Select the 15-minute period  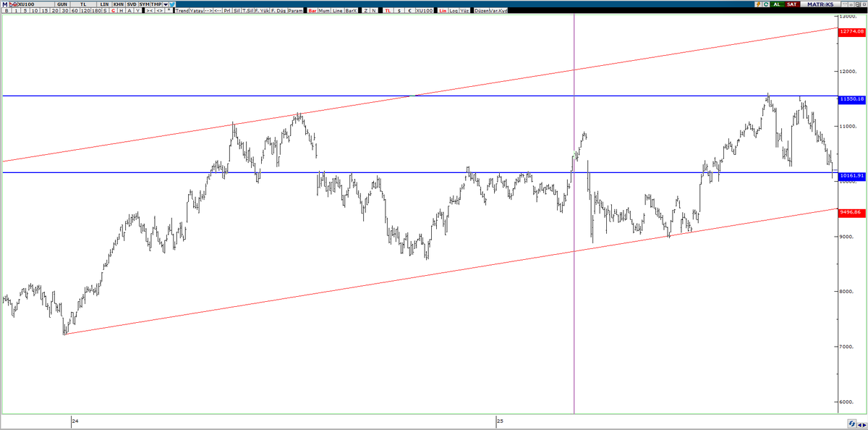point(45,11)
